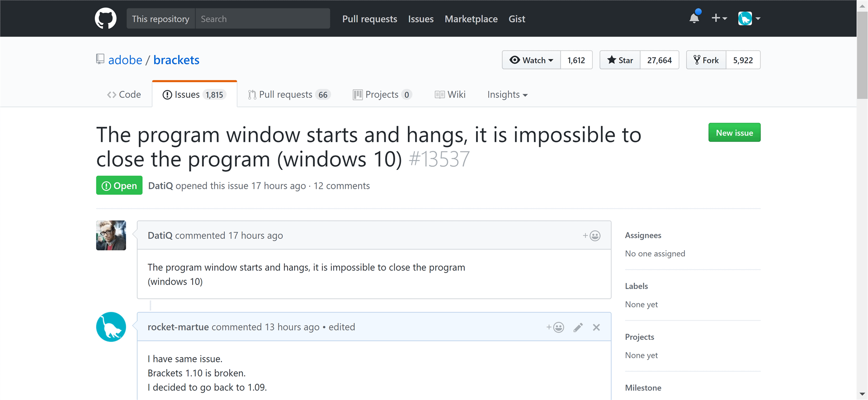The image size is (868, 400).
Task: Star the brackets repository
Action: click(x=620, y=60)
